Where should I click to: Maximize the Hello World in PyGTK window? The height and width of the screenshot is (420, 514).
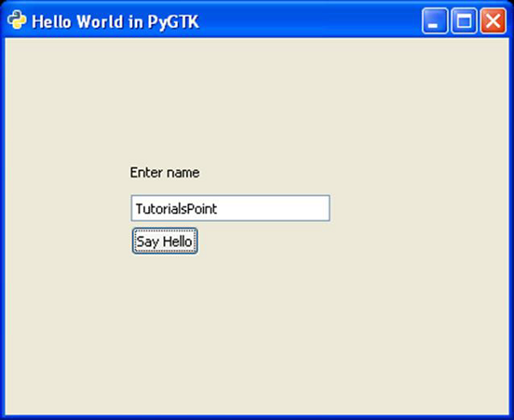pyautogui.click(x=463, y=21)
